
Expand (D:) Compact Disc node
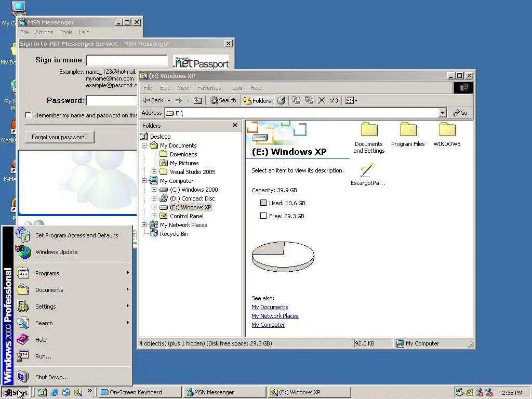154,198
